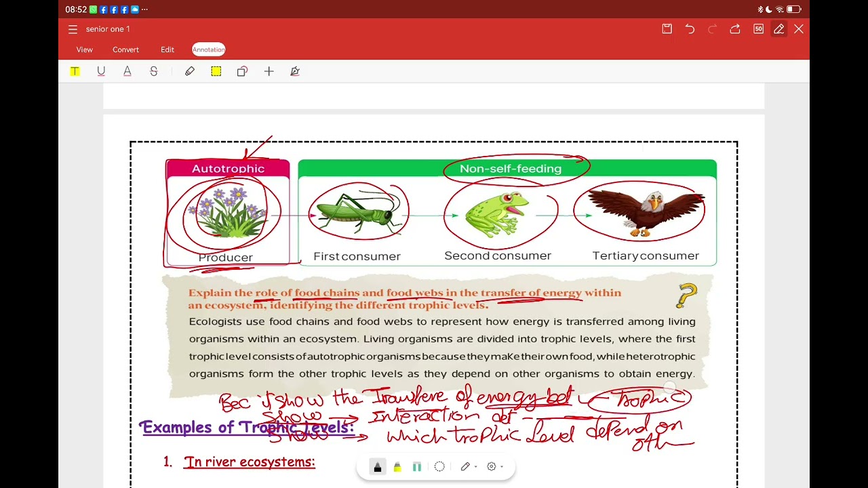
Task: Select the Annotation tab
Action: (208, 49)
